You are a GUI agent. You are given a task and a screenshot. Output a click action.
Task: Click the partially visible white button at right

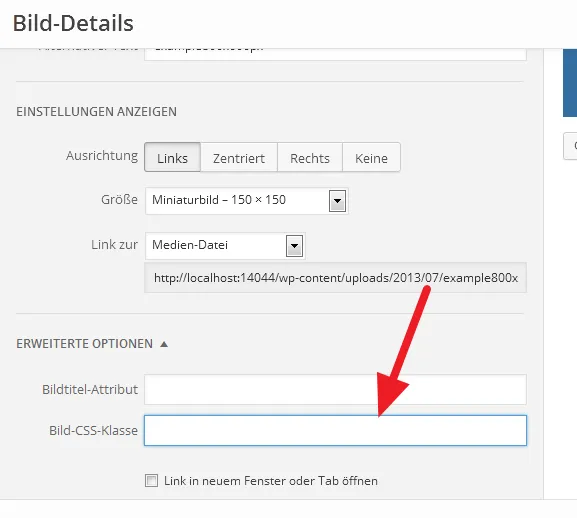[570, 146]
